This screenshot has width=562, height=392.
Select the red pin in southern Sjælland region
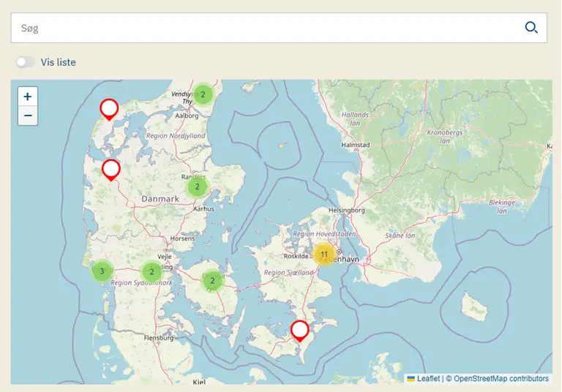(x=299, y=330)
